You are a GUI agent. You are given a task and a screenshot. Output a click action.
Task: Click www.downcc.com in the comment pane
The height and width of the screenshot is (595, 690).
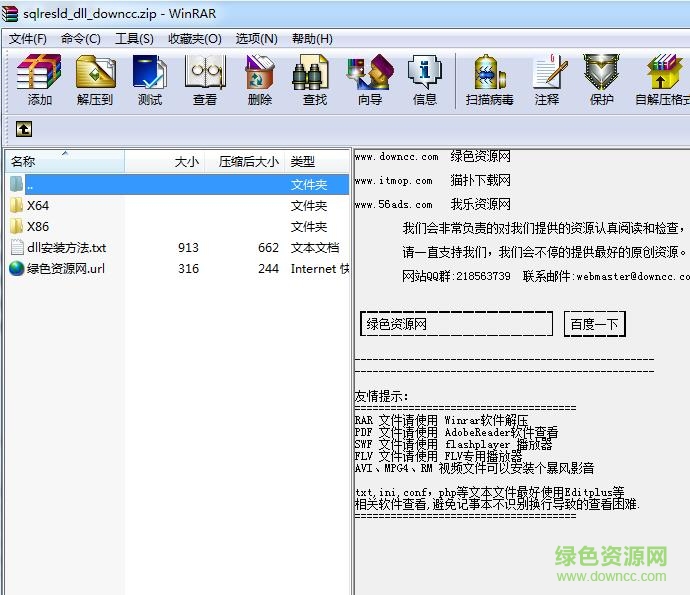tap(396, 157)
